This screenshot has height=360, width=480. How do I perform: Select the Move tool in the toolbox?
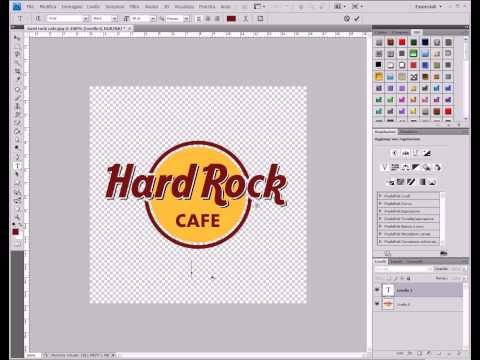click(17, 38)
